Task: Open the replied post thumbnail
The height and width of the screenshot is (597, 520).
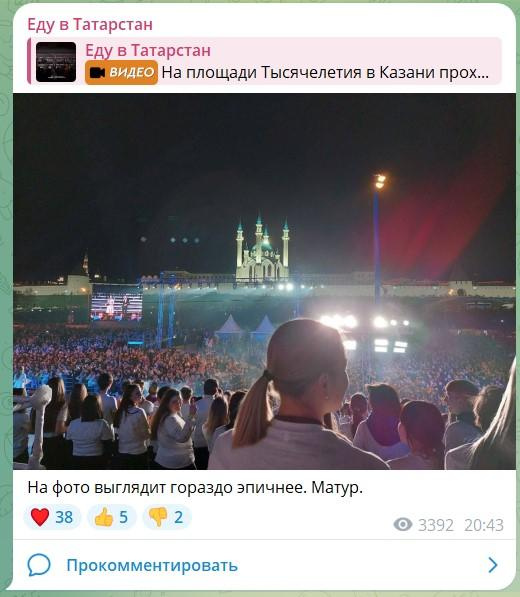Action: pos(56,62)
